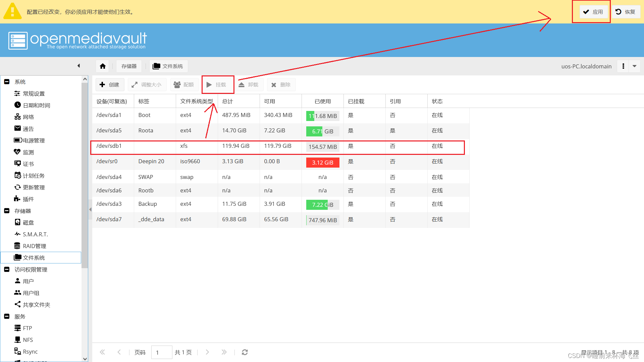Viewport: 644px width, 362px height.
Task: Collapse the 存储器 tree section
Action: tap(7, 211)
